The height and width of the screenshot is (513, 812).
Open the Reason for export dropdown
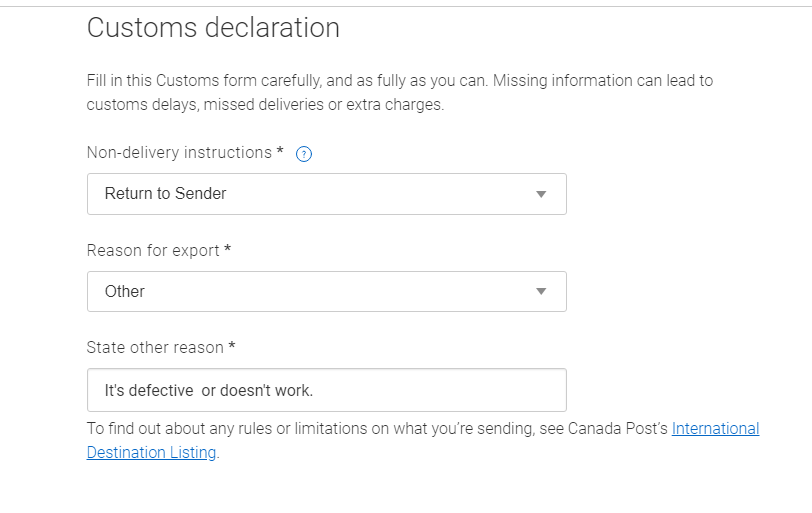(x=326, y=291)
